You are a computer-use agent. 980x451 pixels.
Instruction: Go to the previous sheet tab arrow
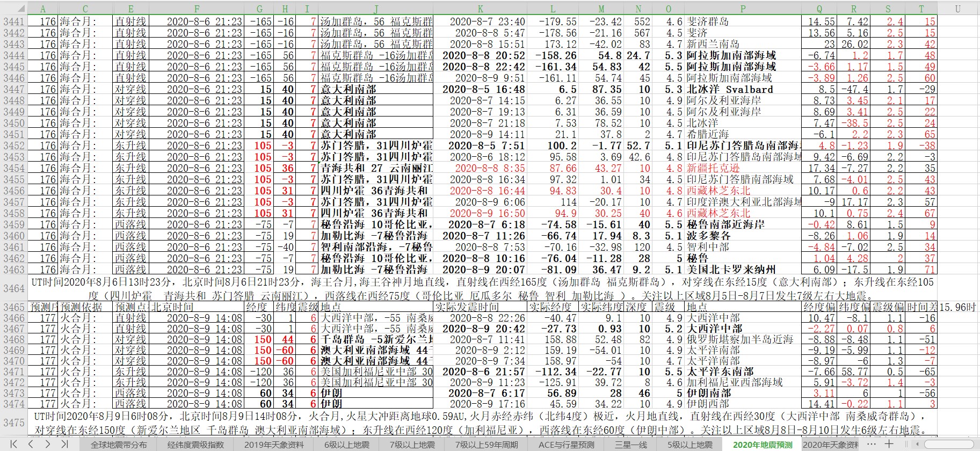tap(31, 444)
